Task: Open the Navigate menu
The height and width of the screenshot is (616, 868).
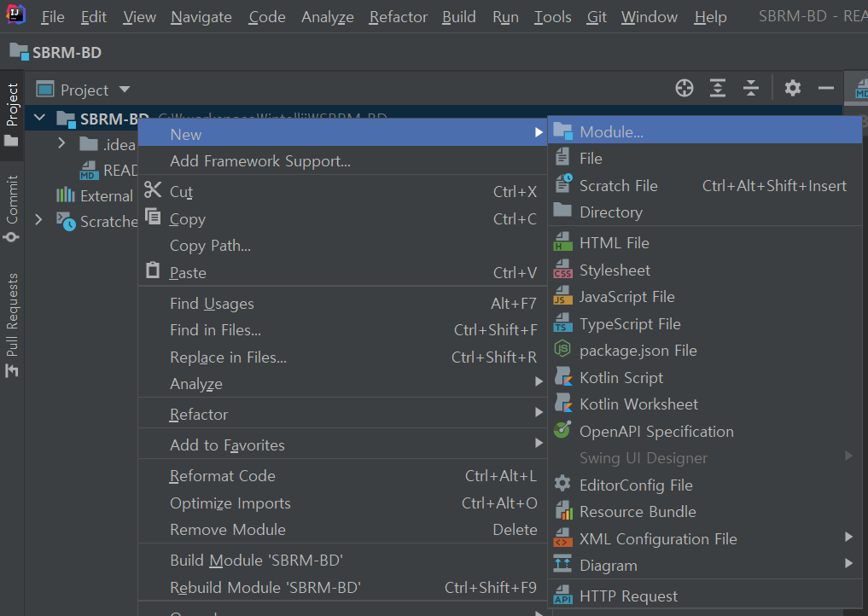Action: pyautogui.click(x=201, y=17)
